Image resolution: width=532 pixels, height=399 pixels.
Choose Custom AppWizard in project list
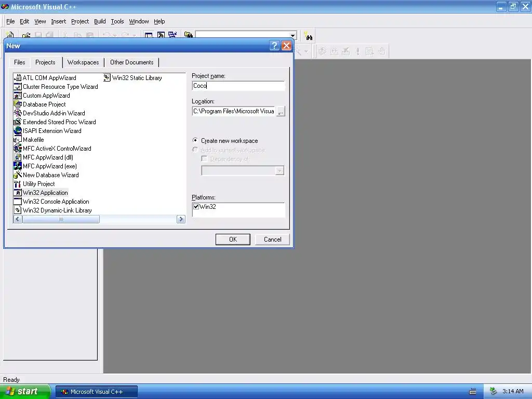42,96
